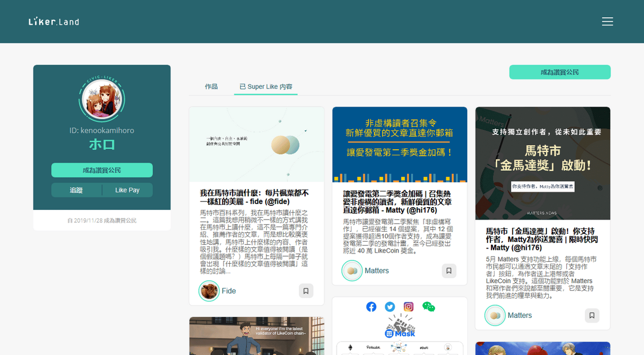
Task: Open the Fide article cover with two circles
Action: (x=256, y=144)
